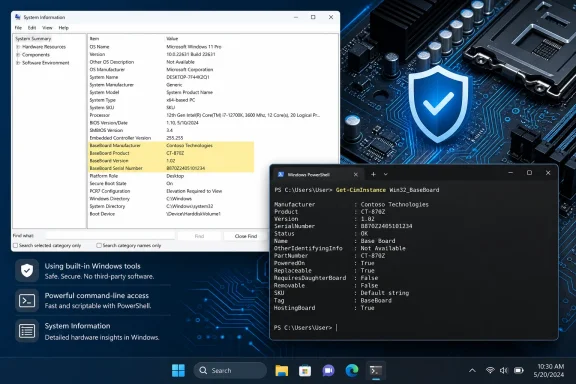Open the Wi-Fi network tray icon
The width and height of the screenshot is (576, 384).
(x=490, y=370)
